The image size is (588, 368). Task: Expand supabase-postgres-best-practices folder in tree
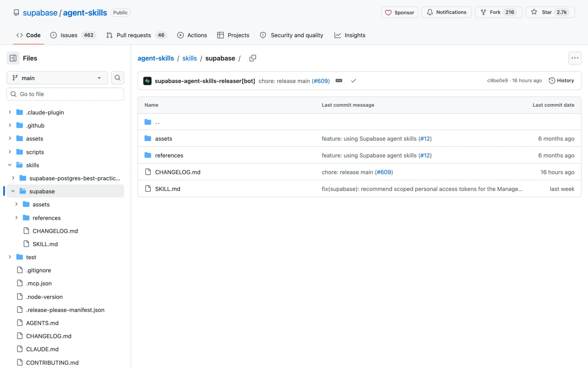coord(13,178)
